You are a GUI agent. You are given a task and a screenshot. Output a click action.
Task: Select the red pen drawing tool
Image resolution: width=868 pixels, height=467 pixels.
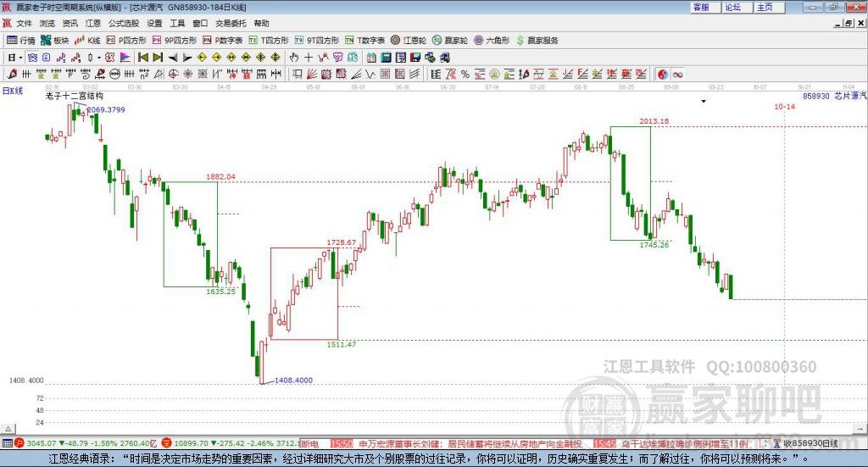tap(12, 74)
